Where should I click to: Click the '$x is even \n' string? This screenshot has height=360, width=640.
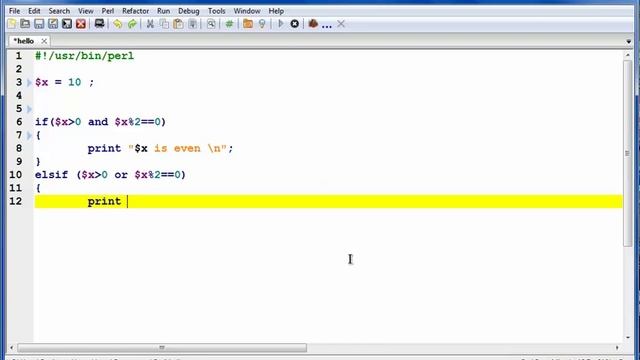pyautogui.click(x=177, y=149)
